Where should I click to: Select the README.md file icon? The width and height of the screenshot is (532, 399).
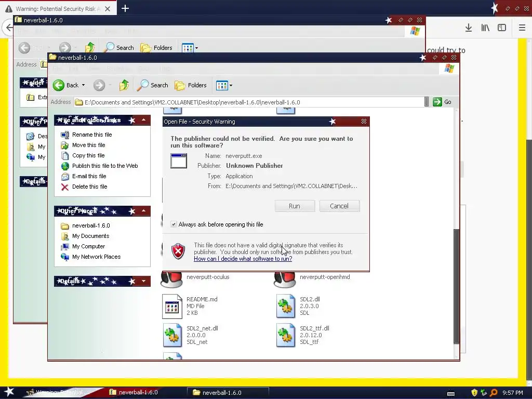point(172,307)
